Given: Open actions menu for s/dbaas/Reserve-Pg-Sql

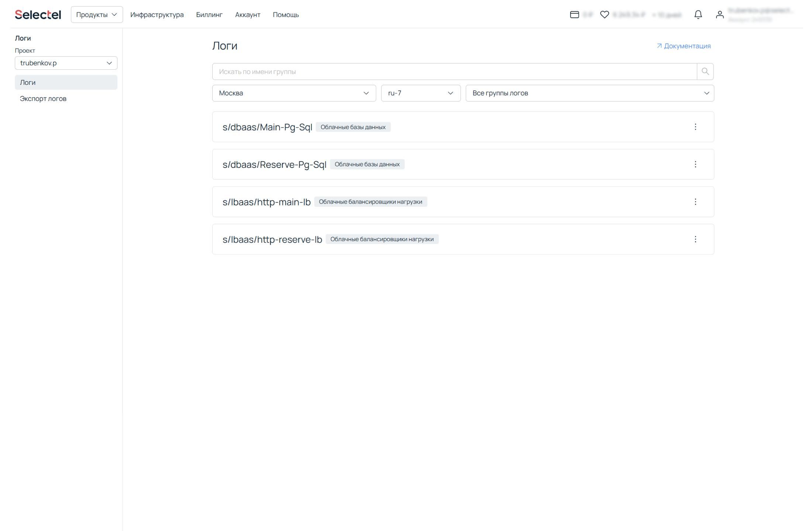Looking at the screenshot, I should click(695, 164).
